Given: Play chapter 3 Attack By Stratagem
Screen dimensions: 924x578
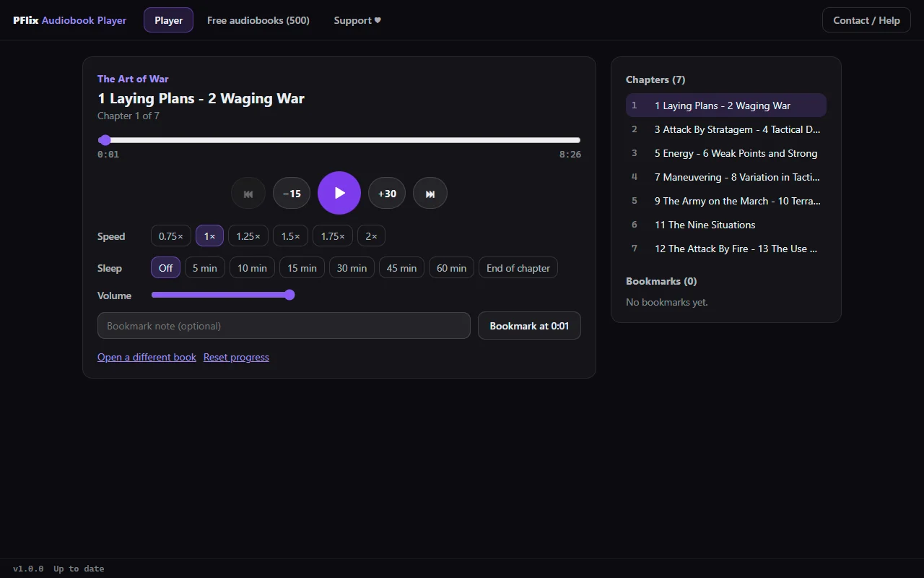Looking at the screenshot, I should [x=726, y=129].
